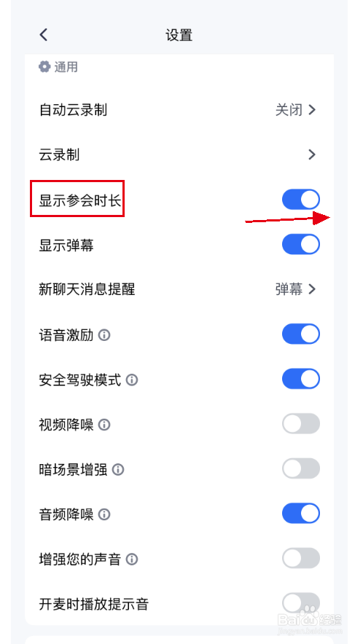
Task: Tap the gear icon beside 通用
Action: click(44, 66)
